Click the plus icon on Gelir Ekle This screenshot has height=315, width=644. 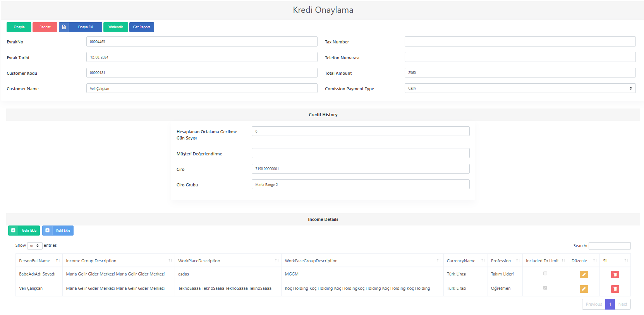pos(13,231)
